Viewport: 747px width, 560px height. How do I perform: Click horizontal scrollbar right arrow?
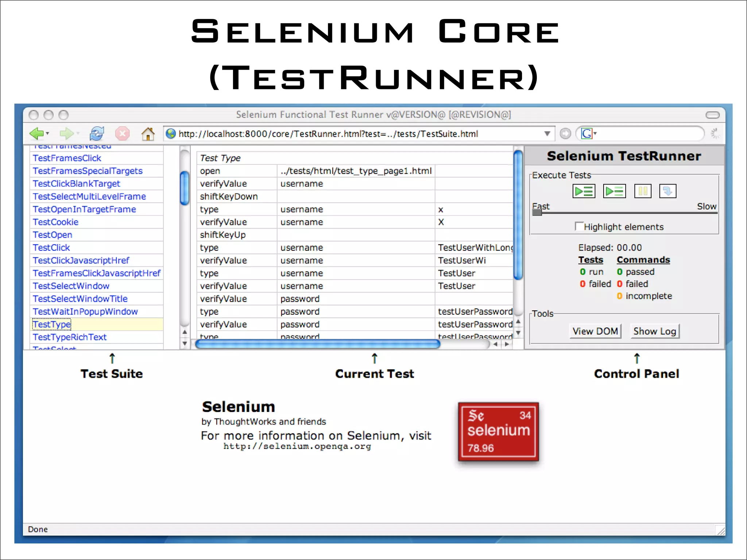507,344
